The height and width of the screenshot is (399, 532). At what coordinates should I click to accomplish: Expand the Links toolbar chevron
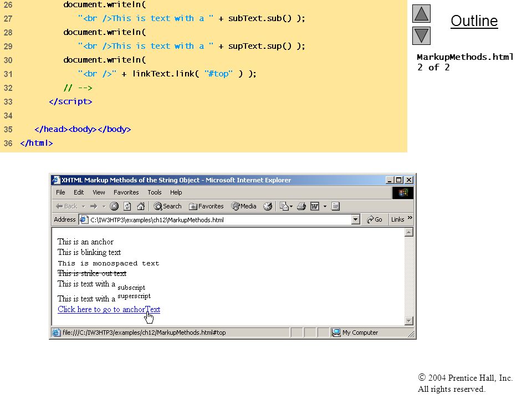point(410,218)
